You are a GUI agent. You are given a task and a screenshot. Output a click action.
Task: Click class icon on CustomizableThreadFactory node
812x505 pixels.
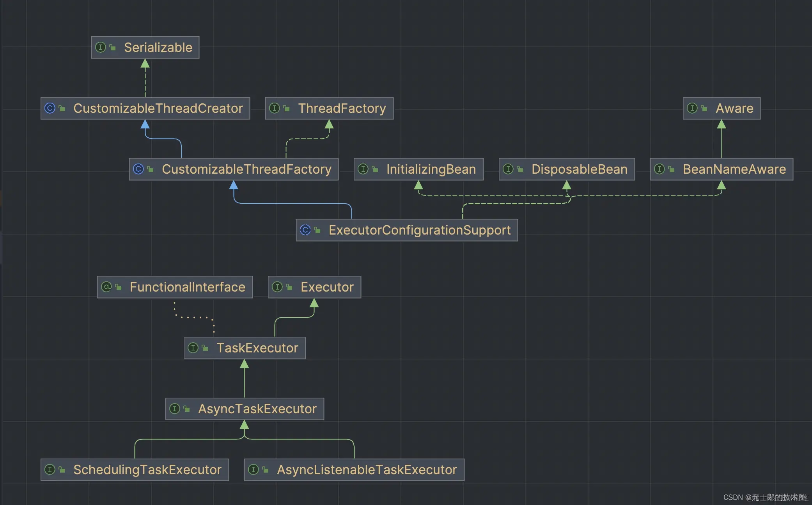point(138,169)
